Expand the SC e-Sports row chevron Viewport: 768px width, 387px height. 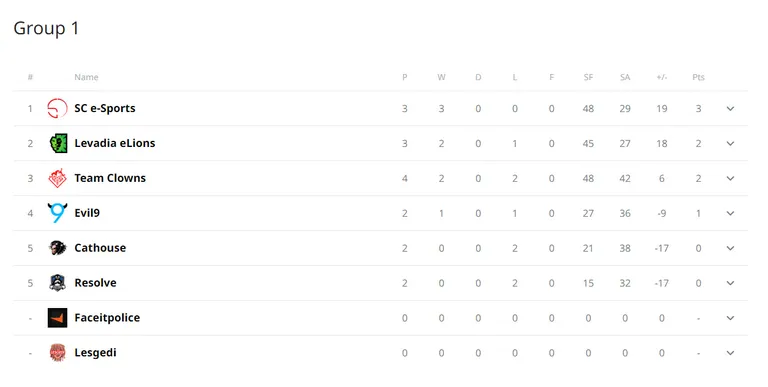730,109
